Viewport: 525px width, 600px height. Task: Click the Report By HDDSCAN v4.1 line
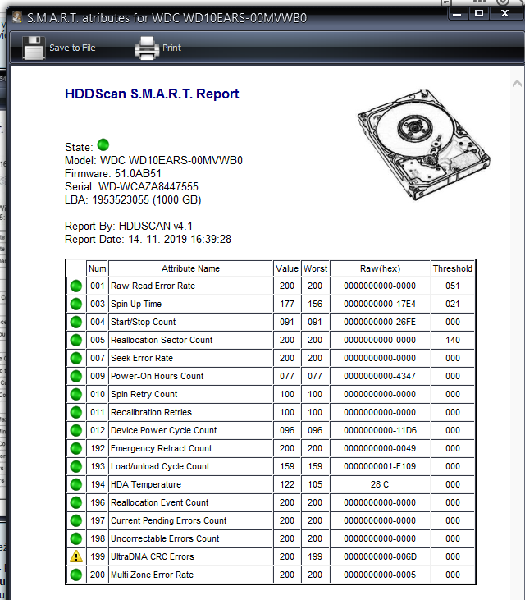coord(129,226)
